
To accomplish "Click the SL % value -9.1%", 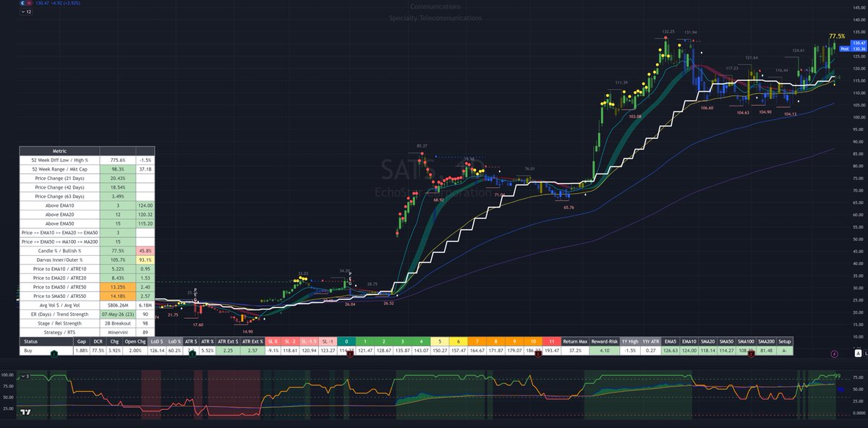I will [272, 350].
